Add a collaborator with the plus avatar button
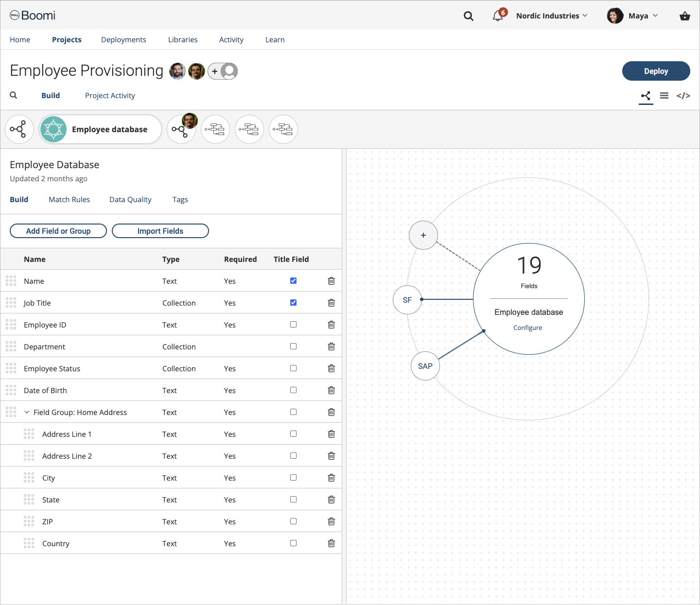The height and width of the screenshot is (605, 700). click(x=223, y=71)
